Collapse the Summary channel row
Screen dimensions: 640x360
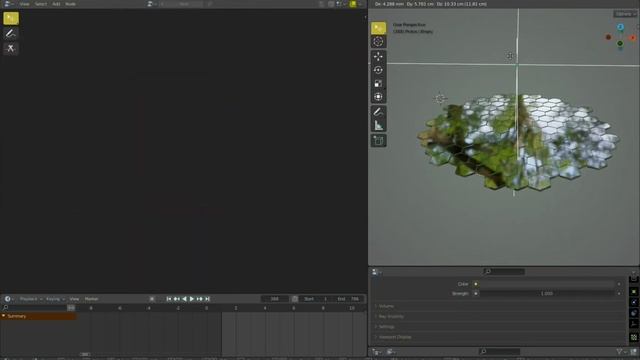[4, 316]
